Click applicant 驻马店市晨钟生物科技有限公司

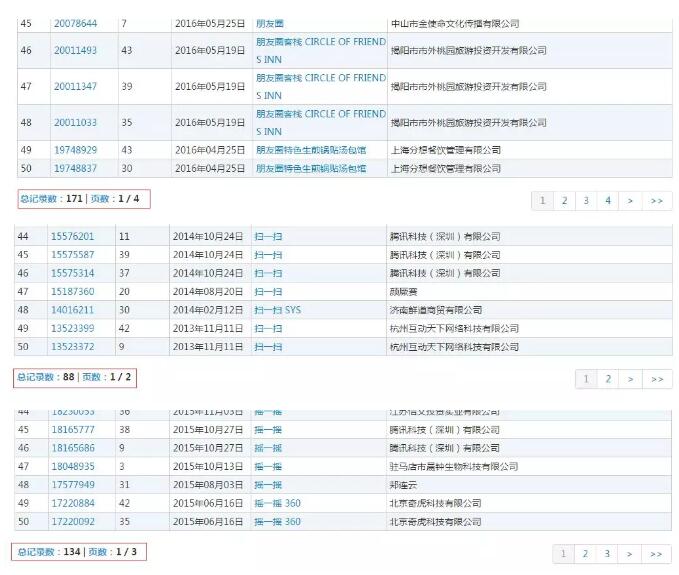(454, 466)
